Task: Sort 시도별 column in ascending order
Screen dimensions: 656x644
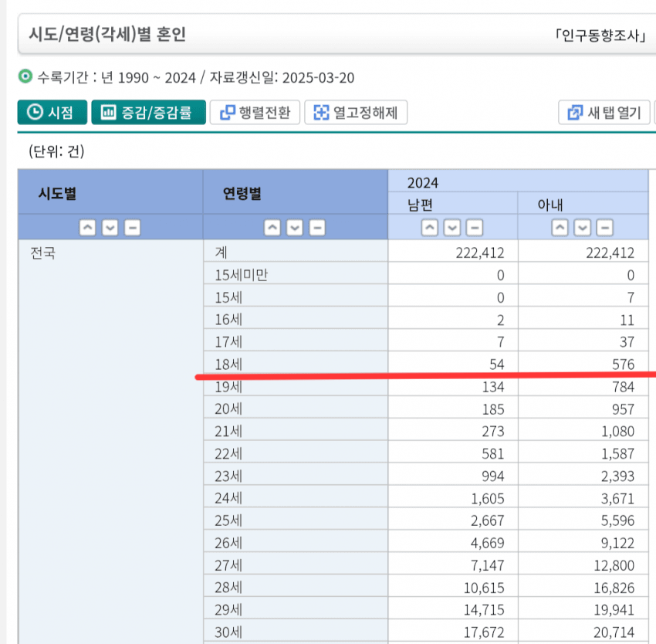Action: [87, 228]
